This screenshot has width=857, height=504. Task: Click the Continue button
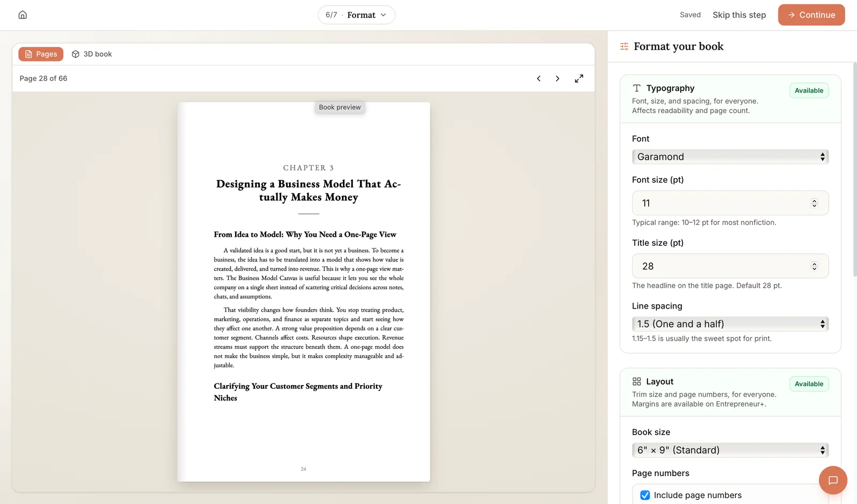coord(811,15)
